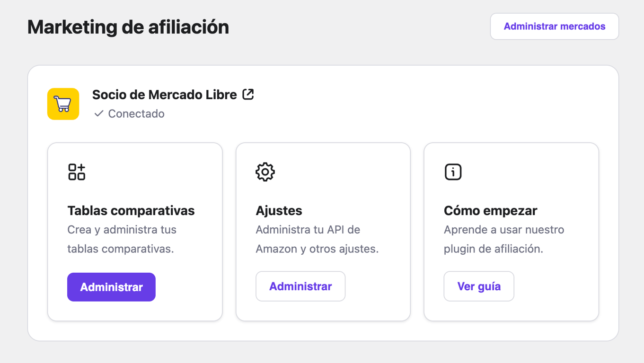Open Ver guía in the Cómo empezar card
644x363 pixels.
coord(478,286)
